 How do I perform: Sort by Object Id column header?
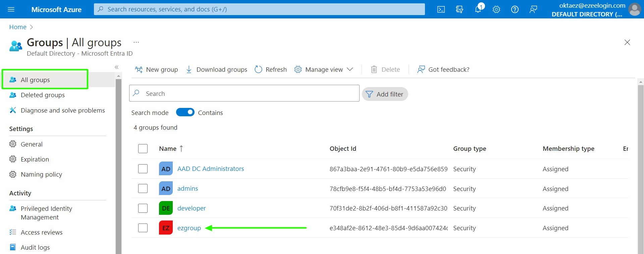pos(343,148)
